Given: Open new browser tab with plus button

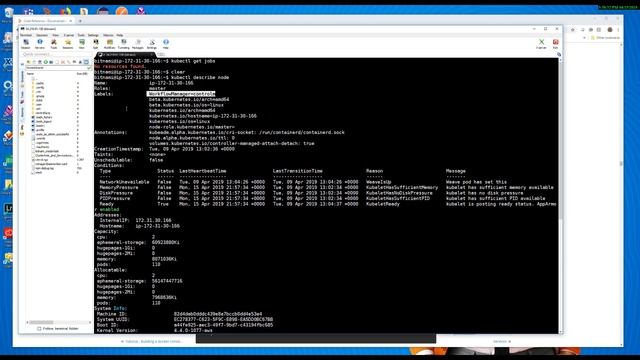Looking at the screenshot, I should pyautogui.click(x=80, y=21).
